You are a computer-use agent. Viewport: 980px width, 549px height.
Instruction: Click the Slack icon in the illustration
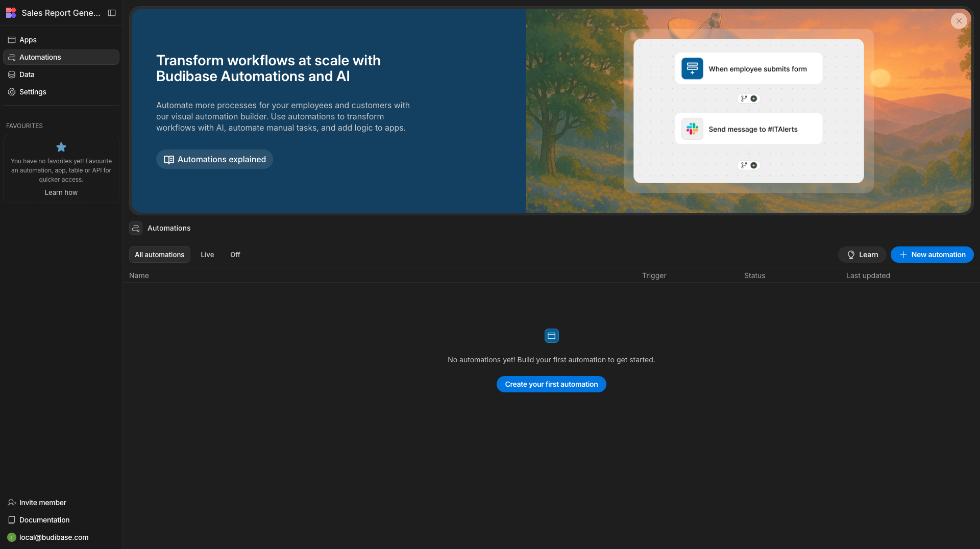pyautogui.click(x=692, y=129)
